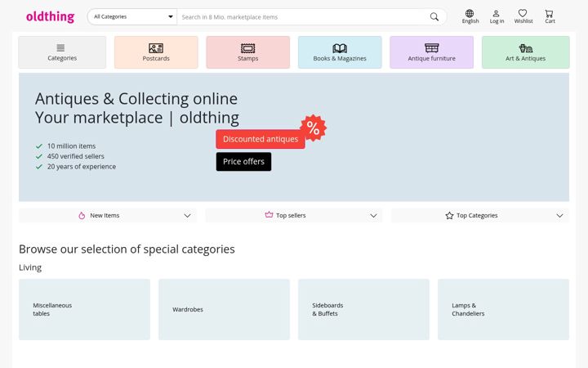Select Antique furniture category label
Viewport: 588px width, 368px height.
pyautogui.click(x=432, y=59)
